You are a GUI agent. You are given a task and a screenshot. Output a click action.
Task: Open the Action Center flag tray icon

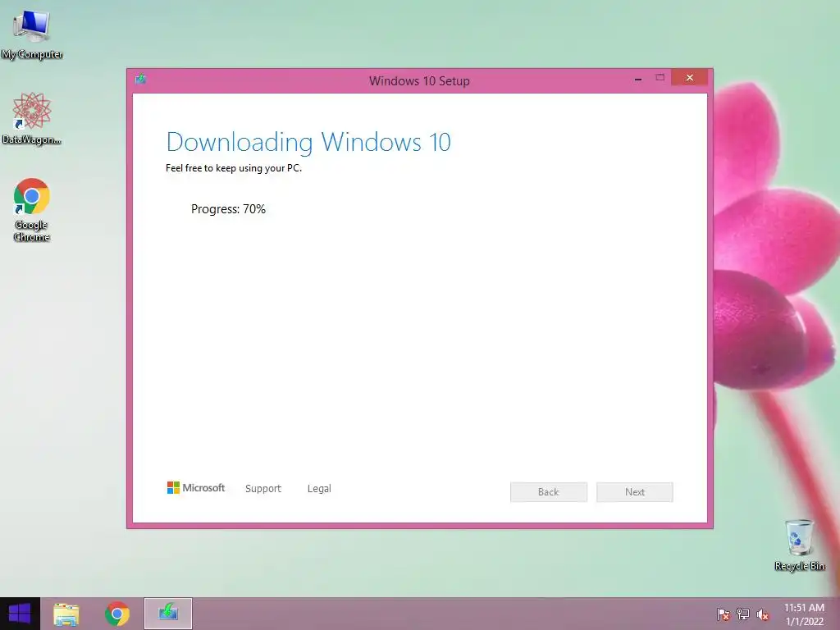point(724,614)
